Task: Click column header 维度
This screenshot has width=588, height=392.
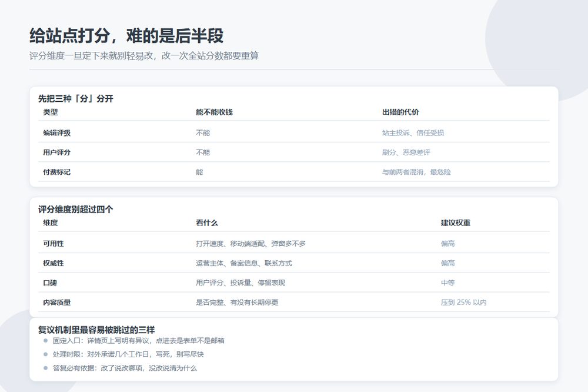Action: [x=50, y=222]
